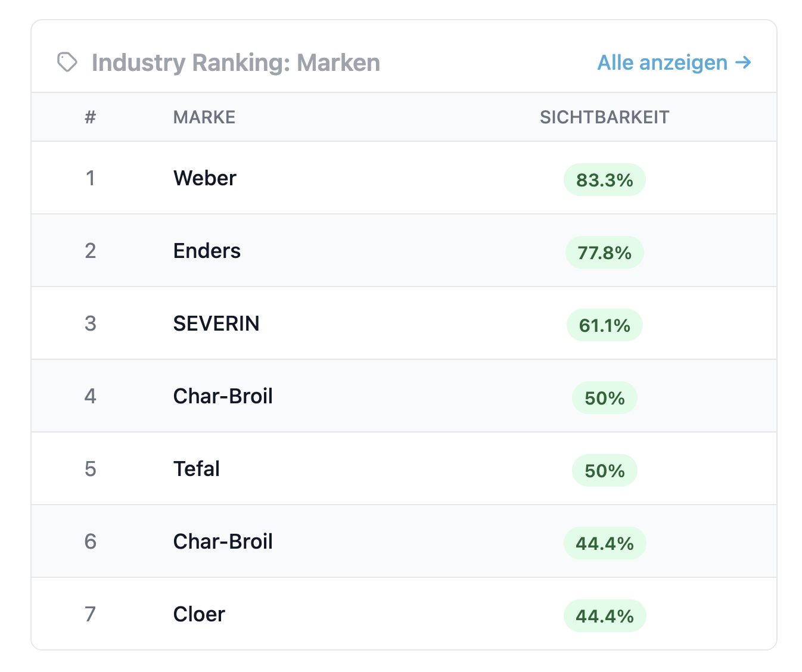Click the MARKE column header
Screen dimensions: 802x672
204,117
